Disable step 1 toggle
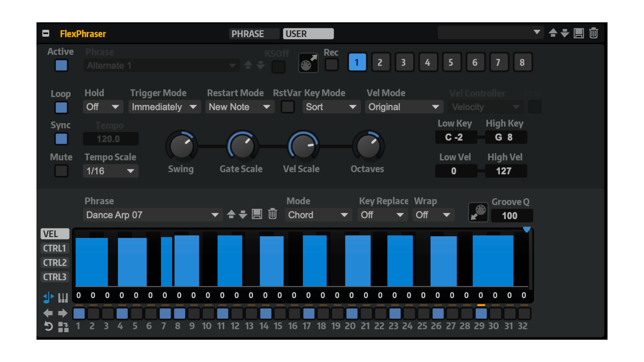 [x=79, y=313]
